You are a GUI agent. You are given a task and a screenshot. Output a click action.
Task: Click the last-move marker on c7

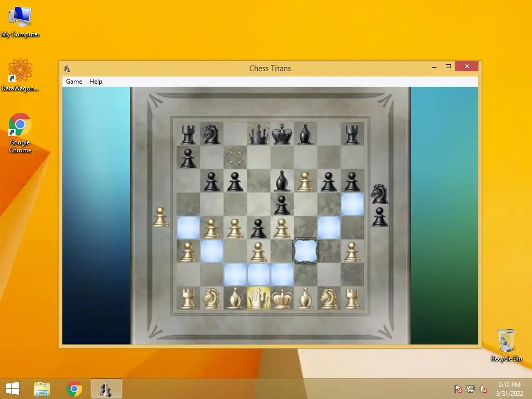[x=235, y=157]
